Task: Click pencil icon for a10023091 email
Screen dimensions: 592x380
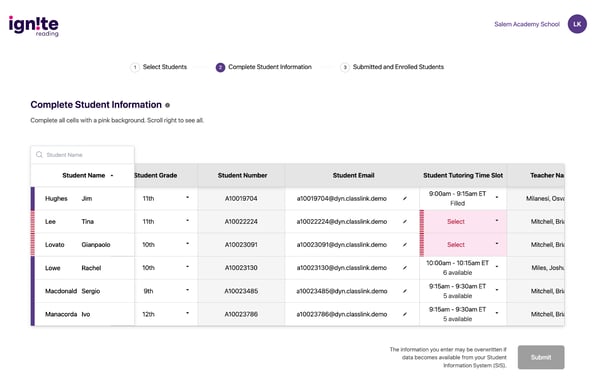Action: (x=405, y=244)
